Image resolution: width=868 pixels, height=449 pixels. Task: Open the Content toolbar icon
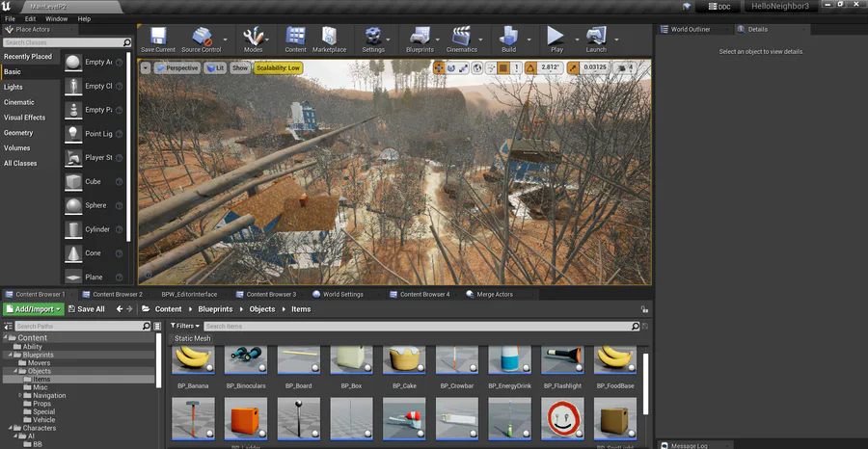pyautogui.click(x=296, y=36)
